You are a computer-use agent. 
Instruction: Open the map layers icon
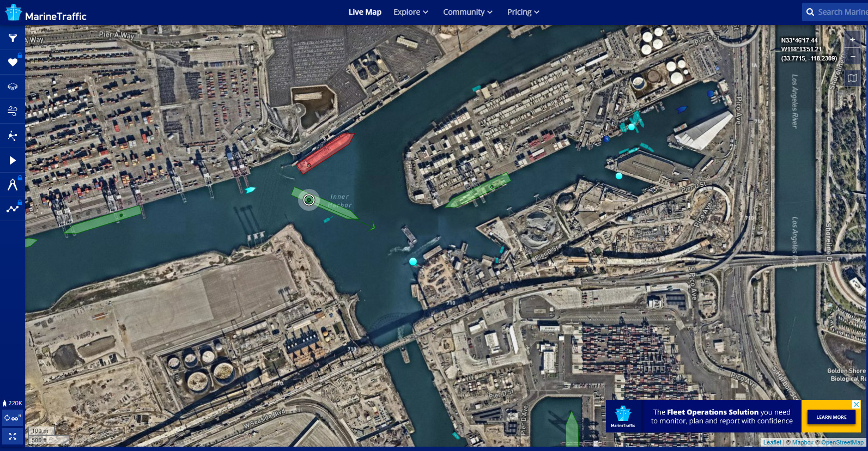click(13, 87)
